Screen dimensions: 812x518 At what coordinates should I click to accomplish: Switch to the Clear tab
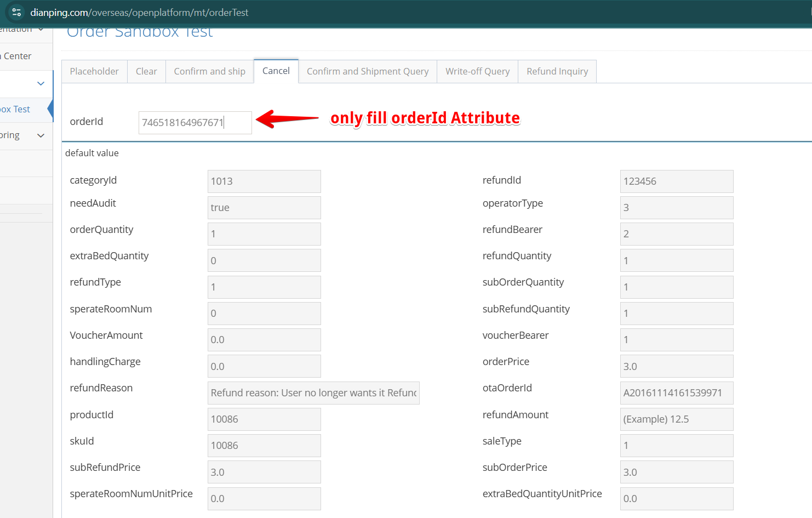coord(146,71)
